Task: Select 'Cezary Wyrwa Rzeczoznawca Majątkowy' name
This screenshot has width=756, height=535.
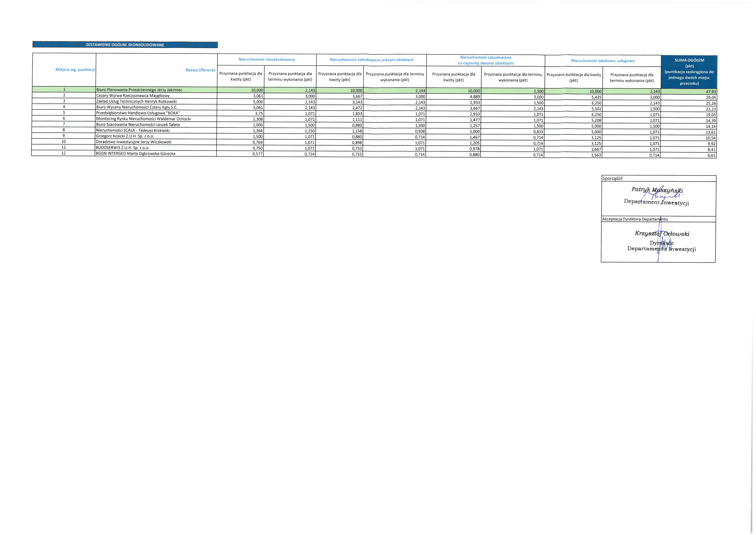Action: pyautogui.click(x=133, y=96)
